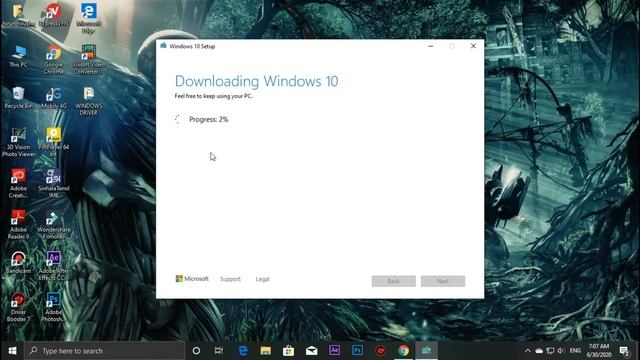Launch Driver Booster 7 shortcut

[x=18, y=307]
